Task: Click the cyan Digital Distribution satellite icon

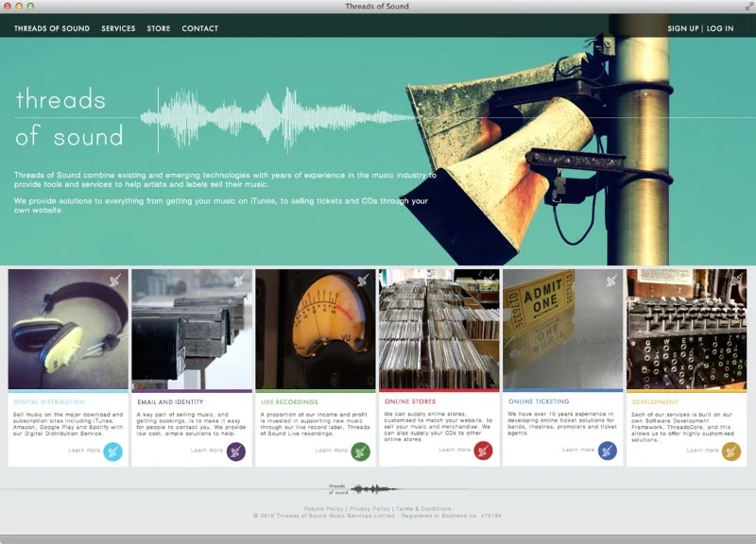Action: (x=112, y=451)
